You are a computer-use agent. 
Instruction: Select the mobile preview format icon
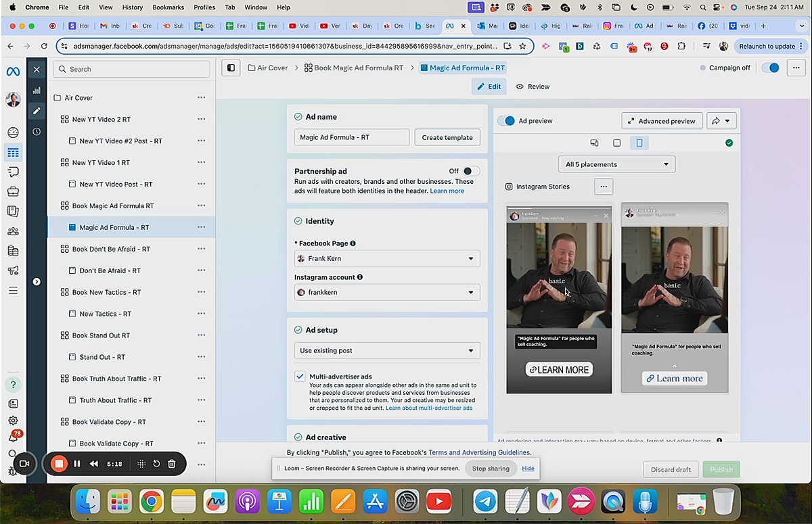pos(639,143)
